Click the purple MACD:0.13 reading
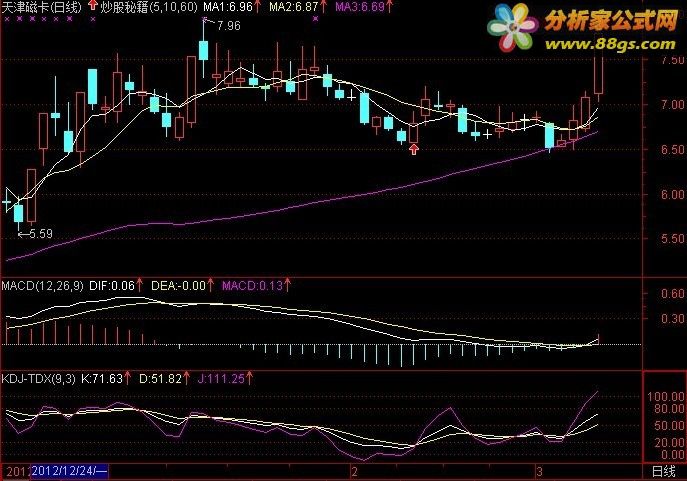Screen dimensions: 687x481 pyautogui.click(x=252, y=286)
